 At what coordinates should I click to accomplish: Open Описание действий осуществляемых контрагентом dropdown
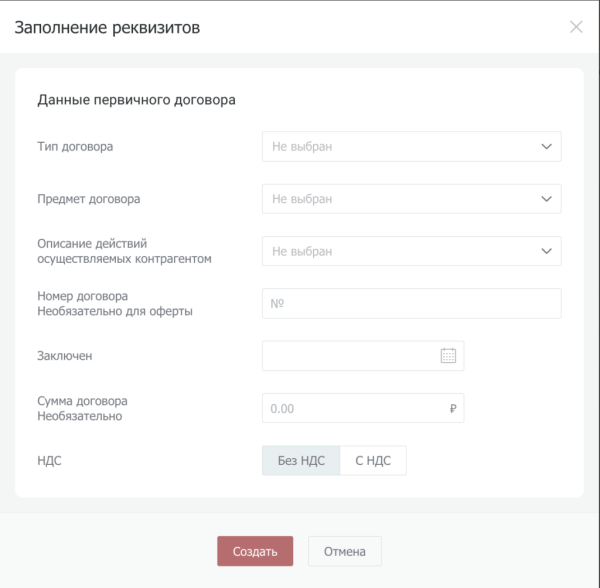tap(400, 251)
